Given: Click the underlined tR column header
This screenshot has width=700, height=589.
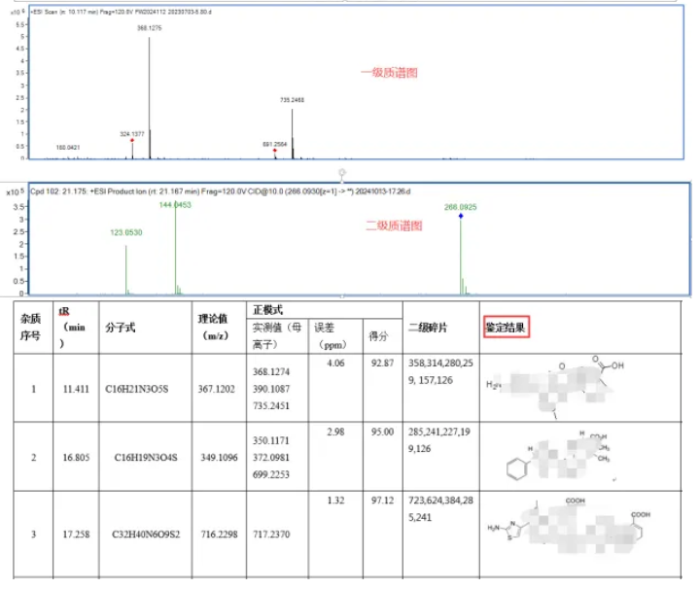Looking at the screenshot, I should tap(64, 310).
